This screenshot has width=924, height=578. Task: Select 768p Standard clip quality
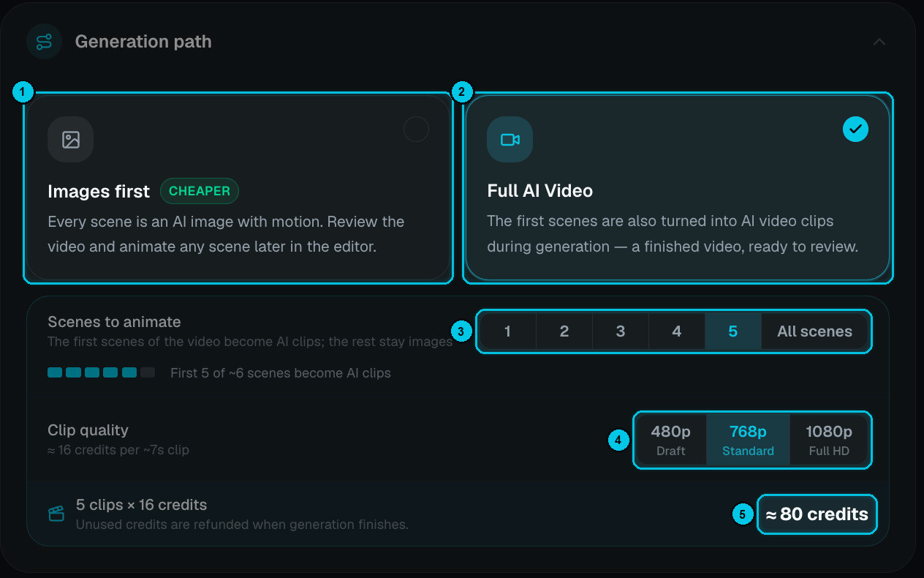[748, 440]
